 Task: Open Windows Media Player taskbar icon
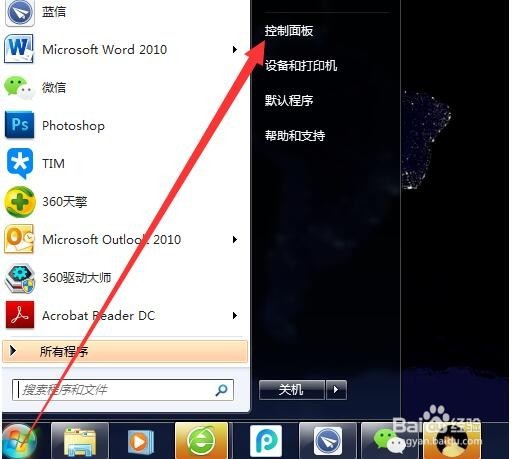[140, 442]
